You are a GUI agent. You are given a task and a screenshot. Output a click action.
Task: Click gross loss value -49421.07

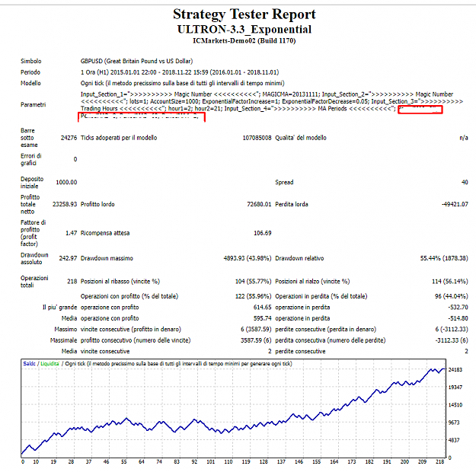click(455, 204)
